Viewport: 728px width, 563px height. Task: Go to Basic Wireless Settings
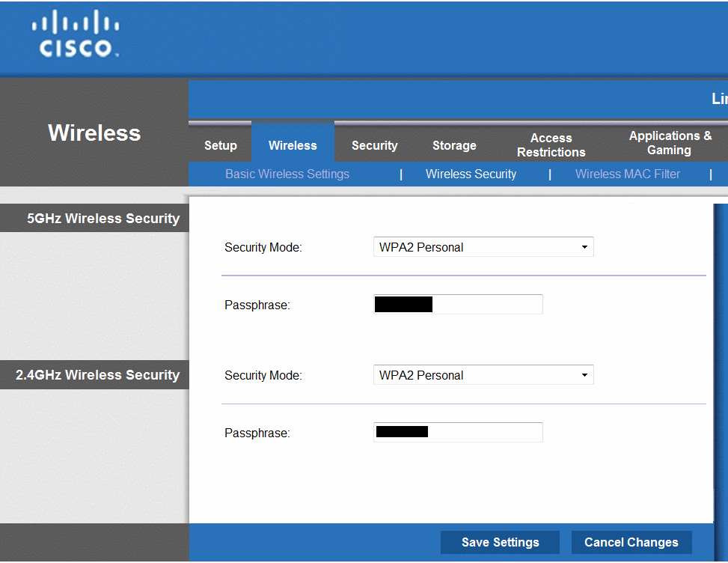287,174
